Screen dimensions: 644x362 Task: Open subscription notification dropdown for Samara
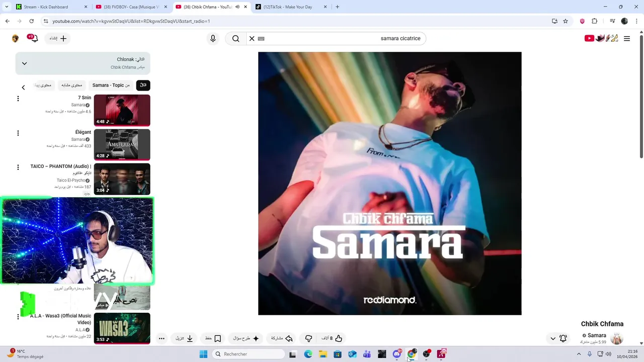[x=558, y=338]
